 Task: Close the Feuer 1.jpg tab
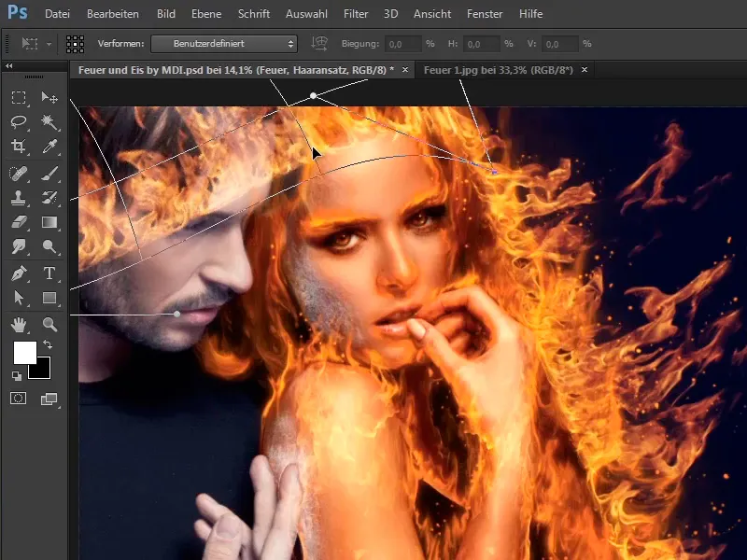coord(585,69)
